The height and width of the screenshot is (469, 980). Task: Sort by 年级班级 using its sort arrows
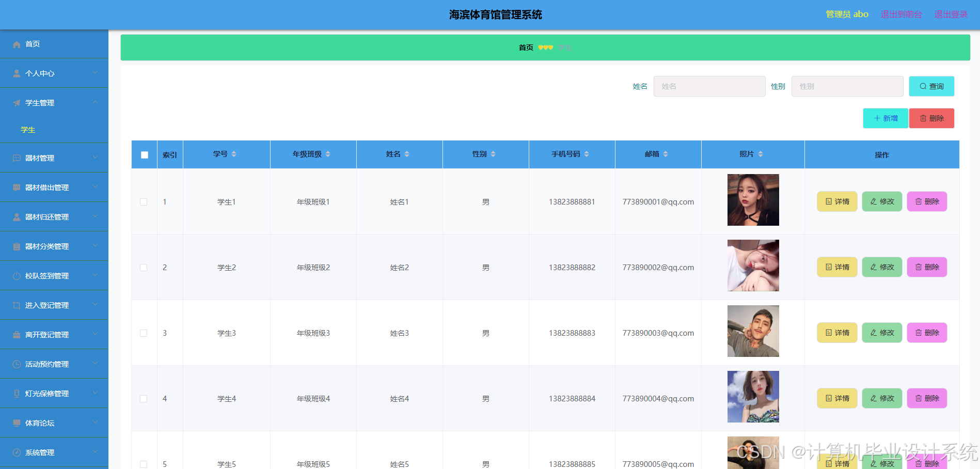328,154
